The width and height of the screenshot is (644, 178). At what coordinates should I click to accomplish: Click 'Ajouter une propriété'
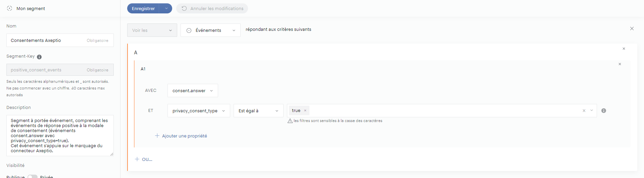(x=181, y=136)
